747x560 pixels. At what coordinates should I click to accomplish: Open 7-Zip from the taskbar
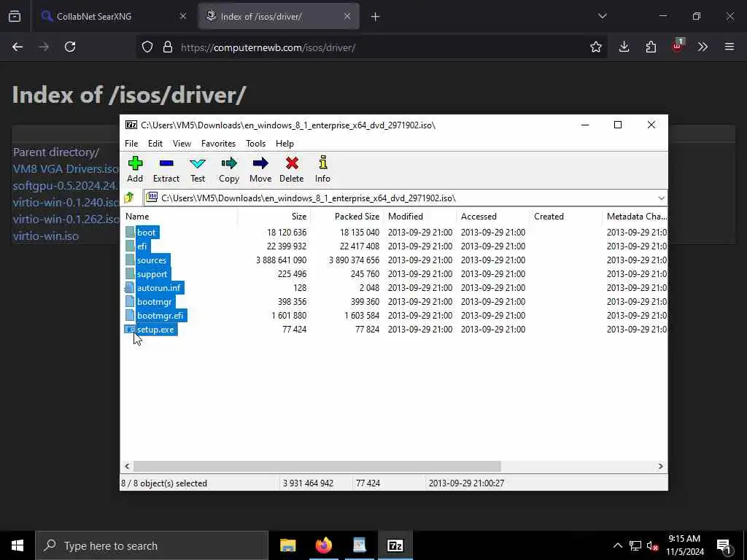395,545
